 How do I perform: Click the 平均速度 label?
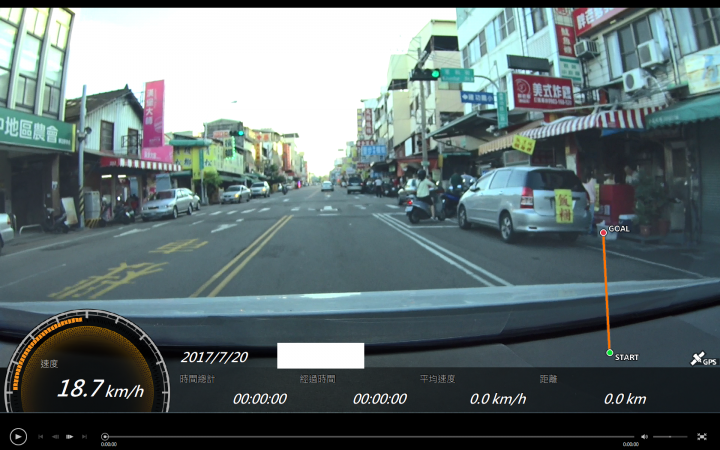438,379
